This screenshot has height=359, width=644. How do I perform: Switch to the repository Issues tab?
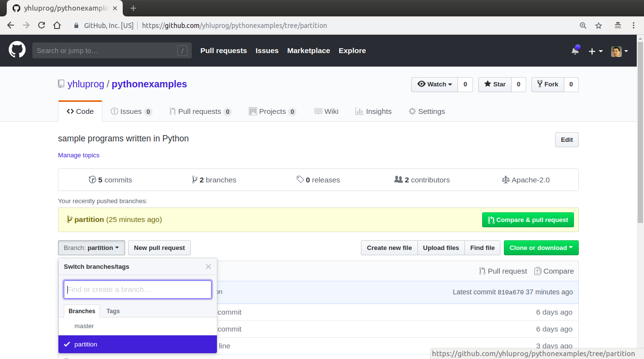131,111
